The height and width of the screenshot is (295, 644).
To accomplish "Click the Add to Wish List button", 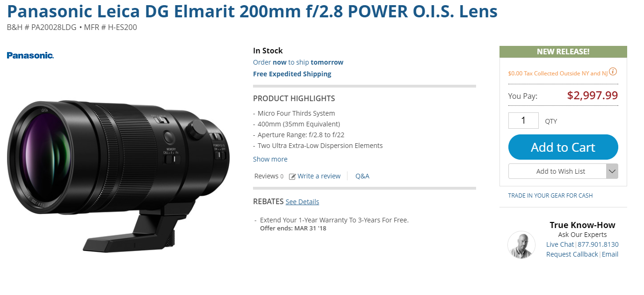I will point(557,171).
